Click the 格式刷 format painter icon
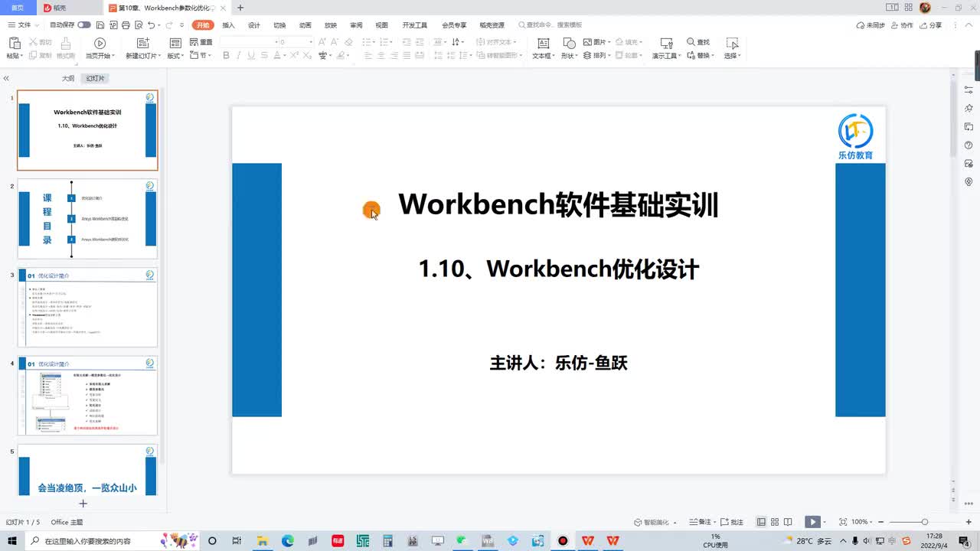The image size is (980, 551). (x=66, y=44)
